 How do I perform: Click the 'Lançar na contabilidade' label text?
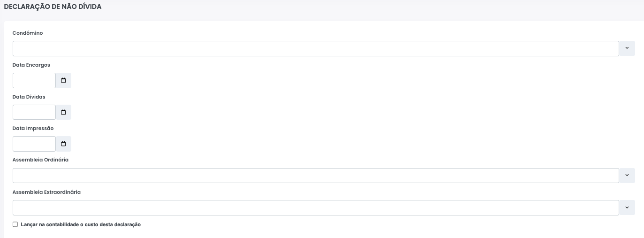[x=81, y=225]
